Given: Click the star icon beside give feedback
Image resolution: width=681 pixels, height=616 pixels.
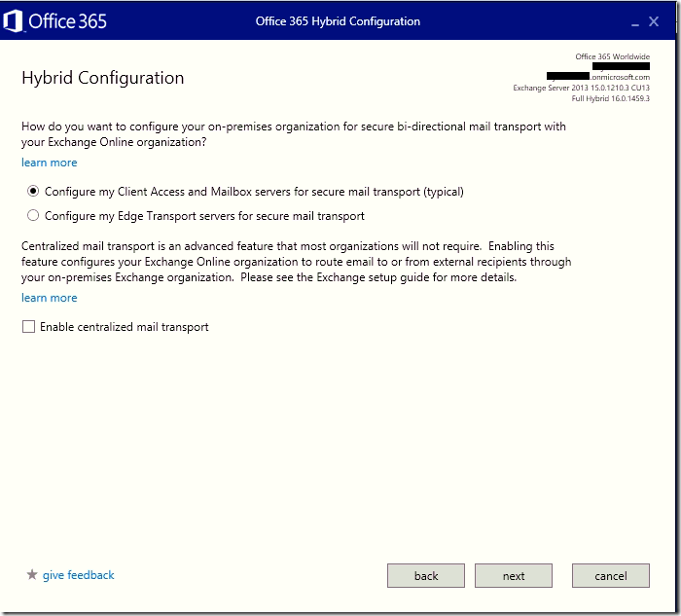Looking at the screenshot, I should 31,575.
